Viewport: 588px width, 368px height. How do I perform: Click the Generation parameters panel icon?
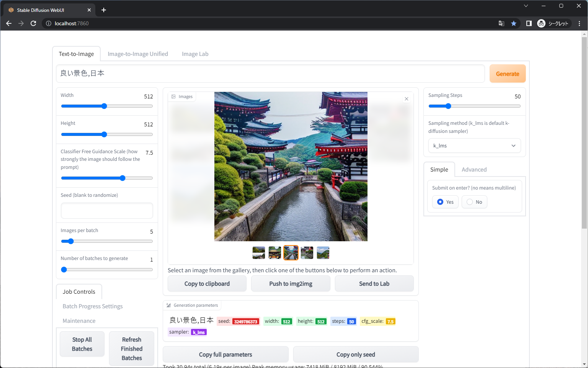click(169, 305)
